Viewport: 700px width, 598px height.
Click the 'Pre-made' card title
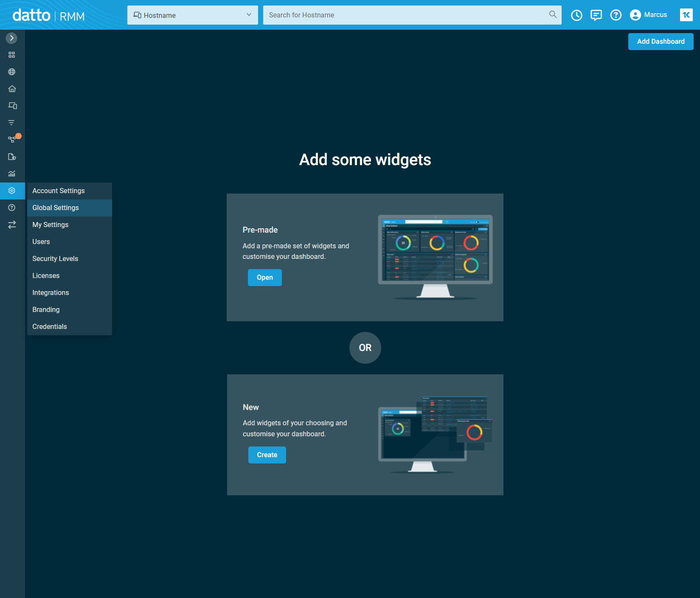(260, 230)
